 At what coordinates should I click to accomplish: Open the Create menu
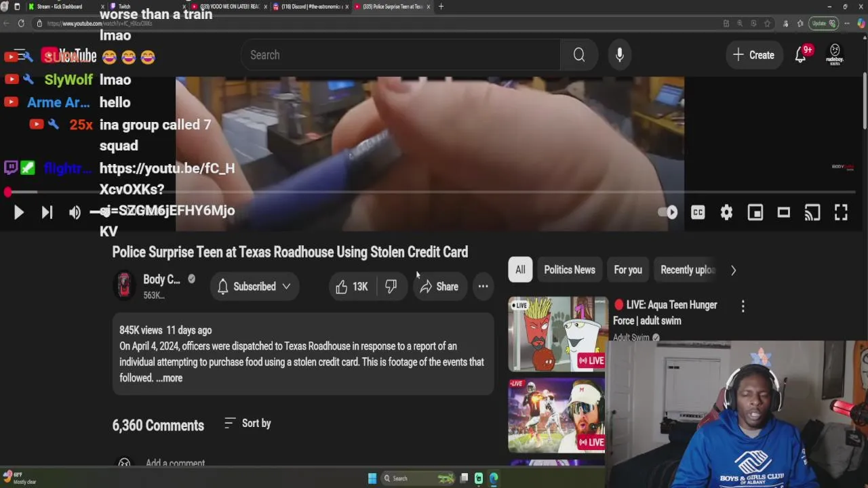coord(753,55)
